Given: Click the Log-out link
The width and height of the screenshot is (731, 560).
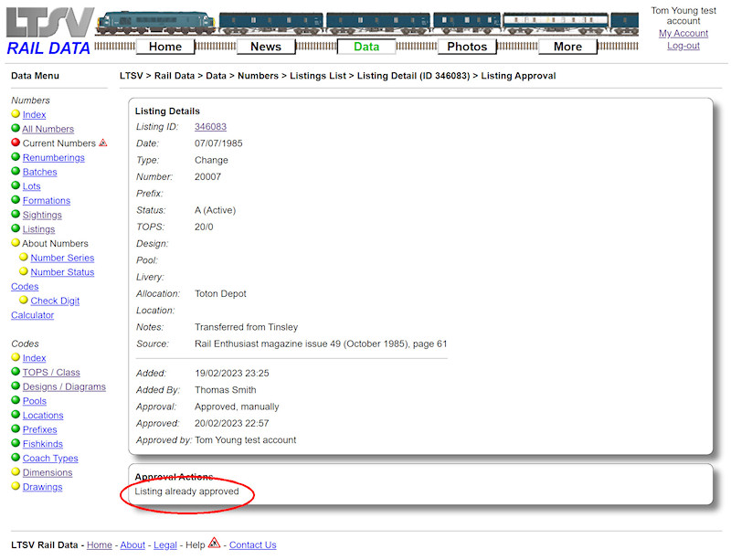Looking at the screenshot, I should pyautogui.click(x=683, y=45).
